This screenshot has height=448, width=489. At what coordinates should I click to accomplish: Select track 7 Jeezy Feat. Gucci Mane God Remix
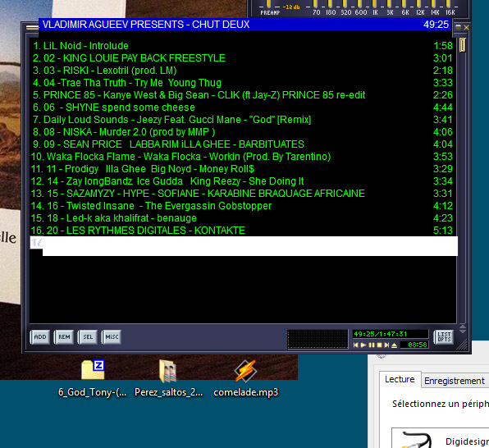tap(243, 120)
